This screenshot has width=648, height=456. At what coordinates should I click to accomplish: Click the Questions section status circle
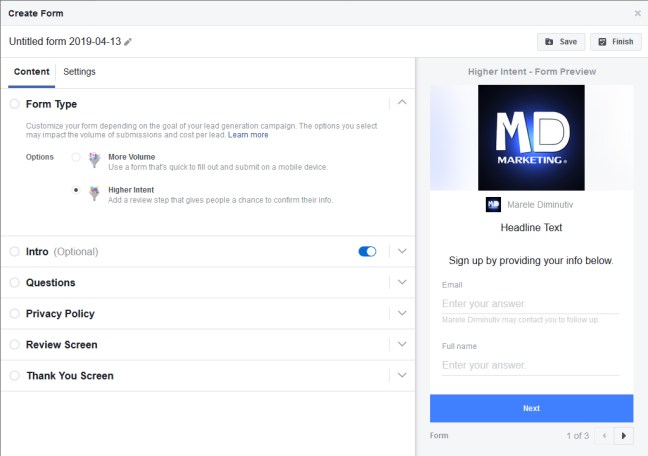[x=14, y=282]
